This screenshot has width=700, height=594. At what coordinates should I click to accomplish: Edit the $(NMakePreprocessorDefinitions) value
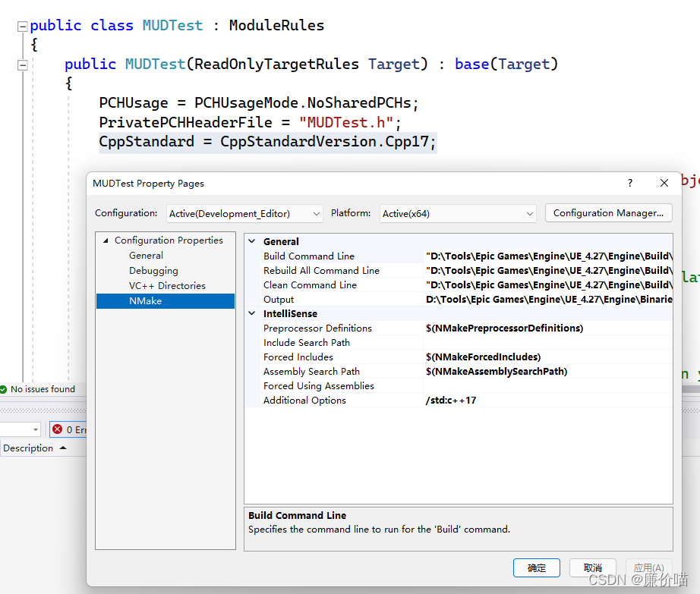pos(547,328)
